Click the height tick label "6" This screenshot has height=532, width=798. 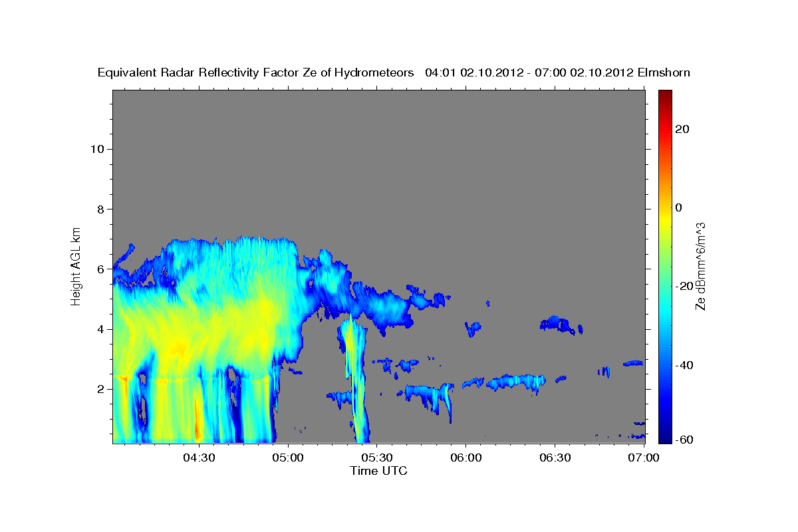point(100,269)
